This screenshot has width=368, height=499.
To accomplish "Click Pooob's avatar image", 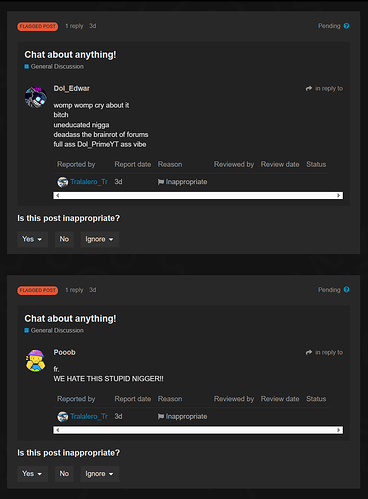I will point(36,361).
